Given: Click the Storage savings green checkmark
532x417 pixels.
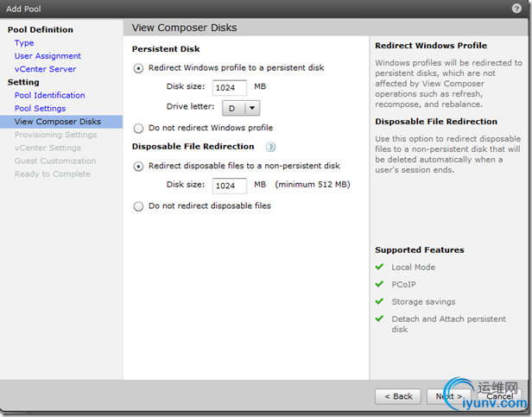Looking at the screenshot, I should pyautogui.click(x=379, y=301).
